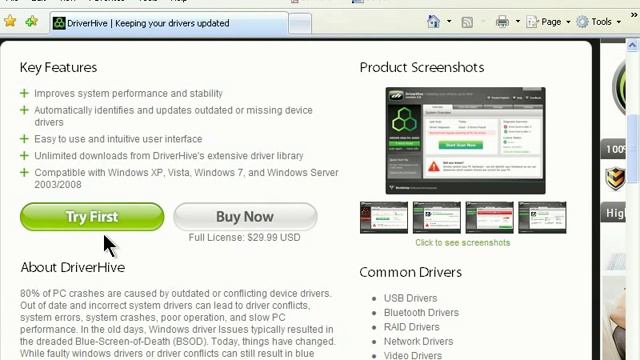Expand the toolbar overflow chevron
This screenshot has width=640, height=360.
[x=634, y=15]
